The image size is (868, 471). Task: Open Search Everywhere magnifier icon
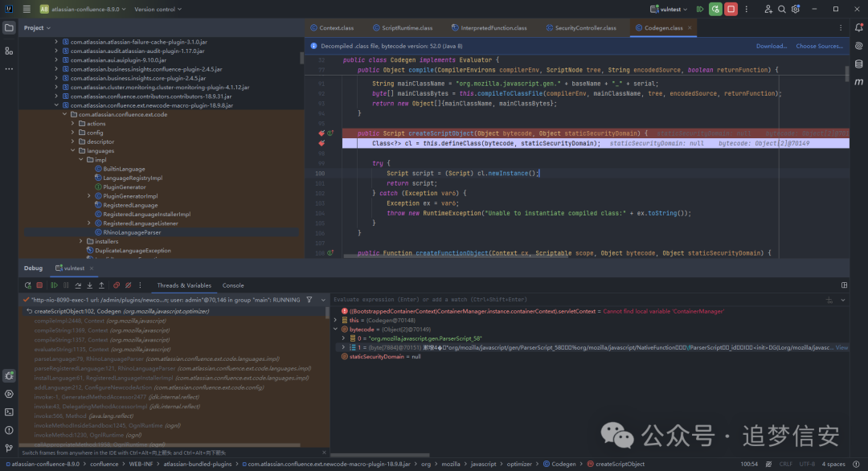[x=782, y=9]
